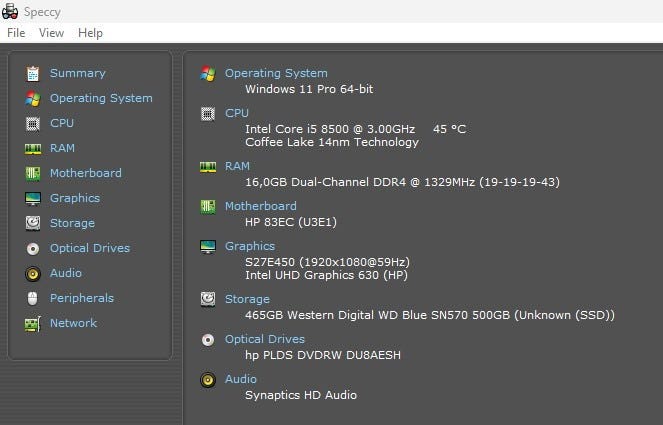Open the Motherboard section heading link
Screen dimensions: 663x425
tap(261, 206)
